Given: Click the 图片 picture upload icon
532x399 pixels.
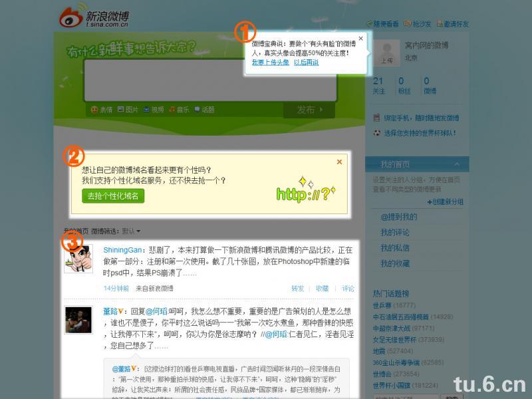Looking at the screenshot, I should [x=121, y=110].
